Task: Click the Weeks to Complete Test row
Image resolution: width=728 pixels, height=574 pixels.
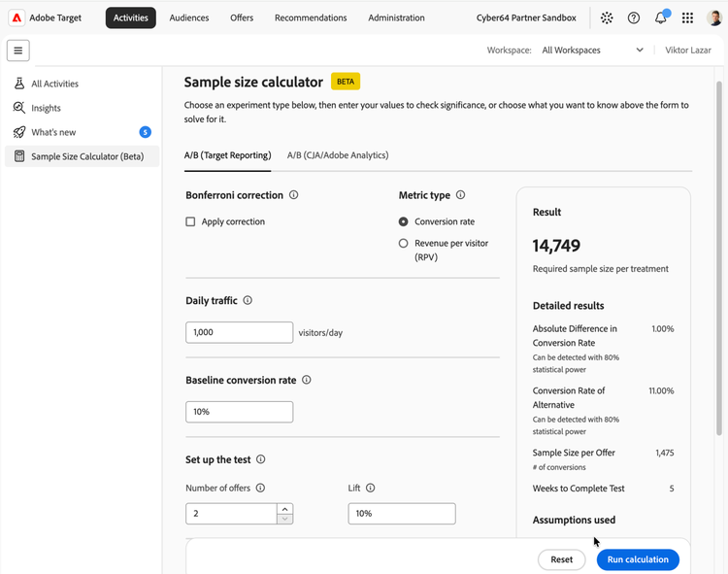Action: tap(603, 489)
